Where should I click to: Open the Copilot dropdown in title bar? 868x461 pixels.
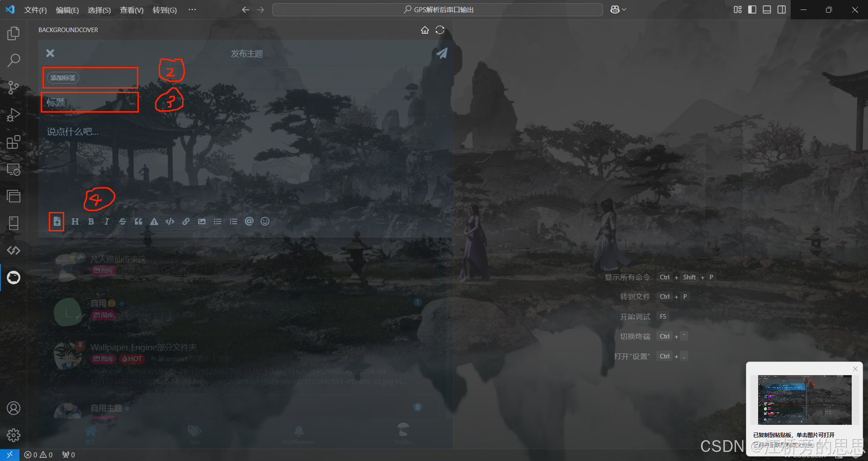pyautogui.click(x=618, y=9)
